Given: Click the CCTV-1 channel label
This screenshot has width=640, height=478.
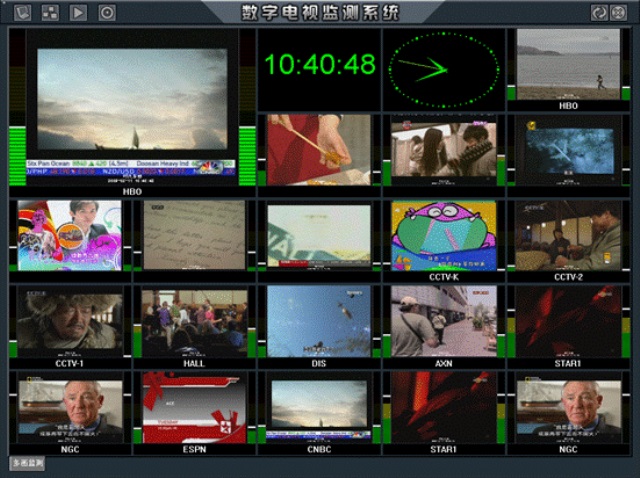Looking at the screenshot, I should tap(69, 363).
